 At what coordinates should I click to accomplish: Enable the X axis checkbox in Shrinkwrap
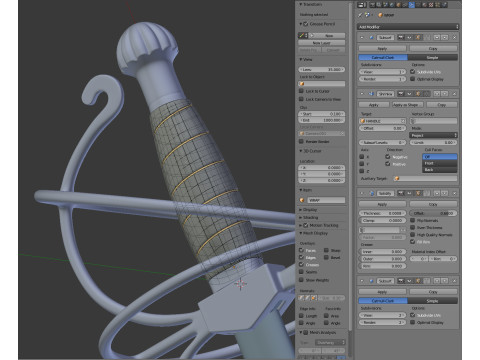(x=362, y=157)
